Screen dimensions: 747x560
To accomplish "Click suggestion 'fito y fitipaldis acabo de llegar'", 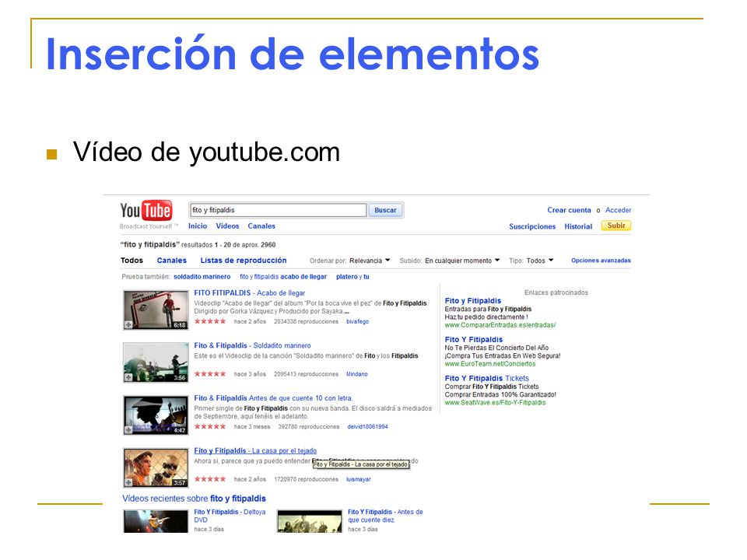I will [283, 277].
